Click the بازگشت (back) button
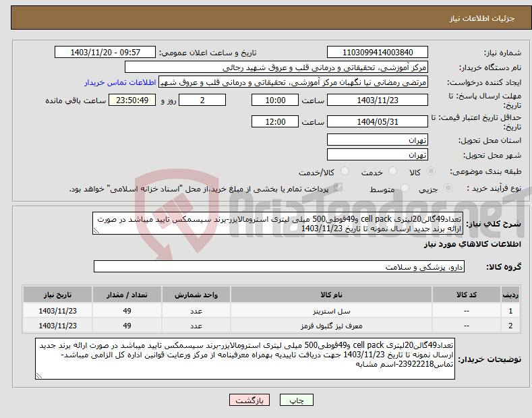 (x=249, y=400)
